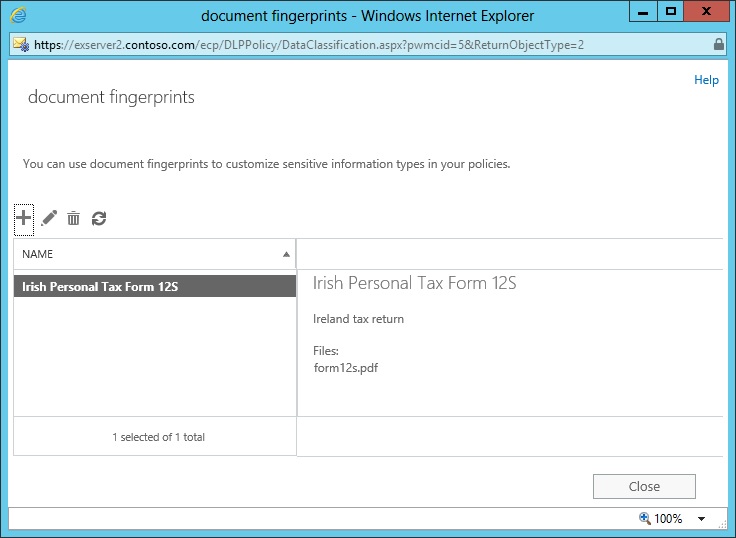The image size is (736, 538).
Task: Toggle sort arrow in the NAME column
Action: coord(287,254)
